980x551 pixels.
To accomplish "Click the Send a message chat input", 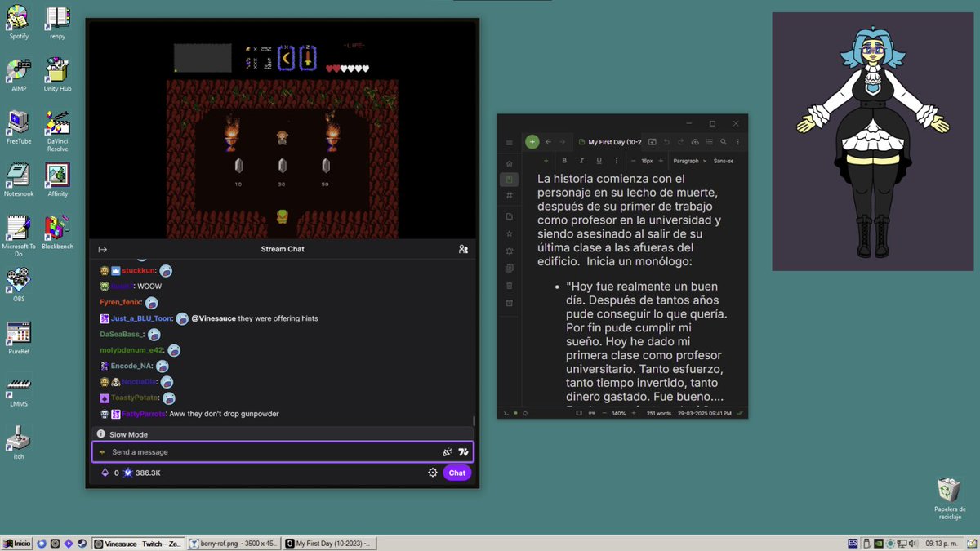I will click(283, 452).
